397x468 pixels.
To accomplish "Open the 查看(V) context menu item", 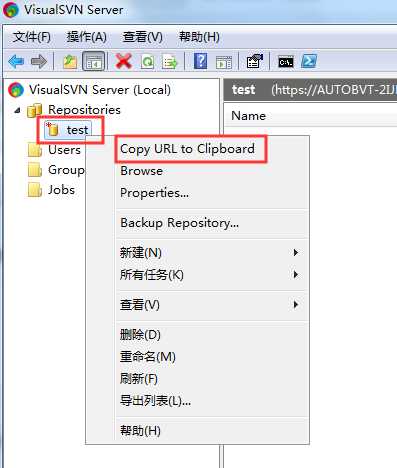I will click(x=212, y=305).
